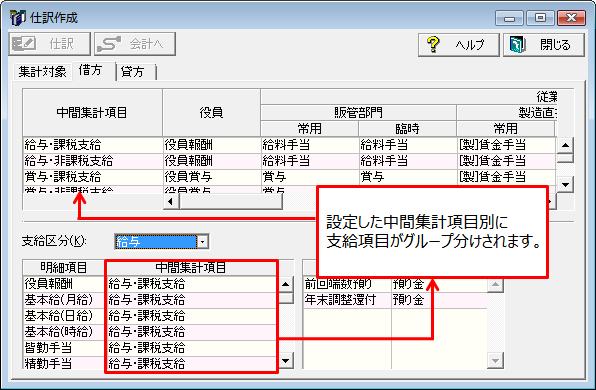Viewport: 596px width, 390px height.
Task: Click the door icon on 閉じる
Action: [517, 44]
